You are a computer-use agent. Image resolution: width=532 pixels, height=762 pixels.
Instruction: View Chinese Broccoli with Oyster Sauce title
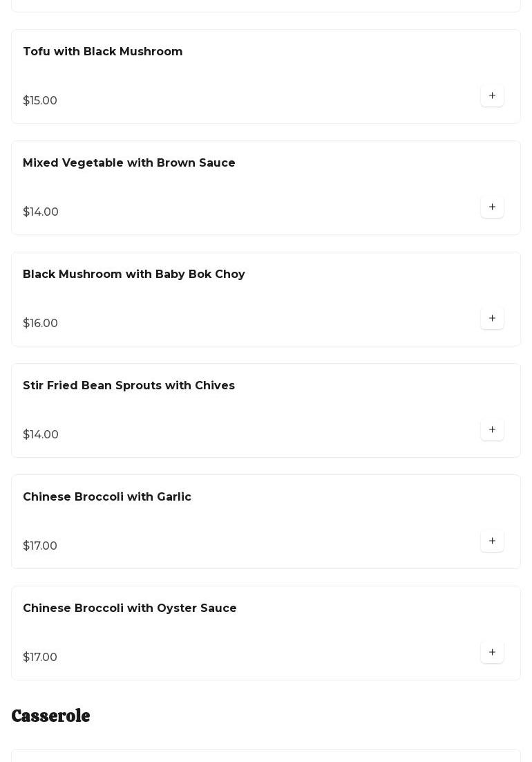(130, 608)
